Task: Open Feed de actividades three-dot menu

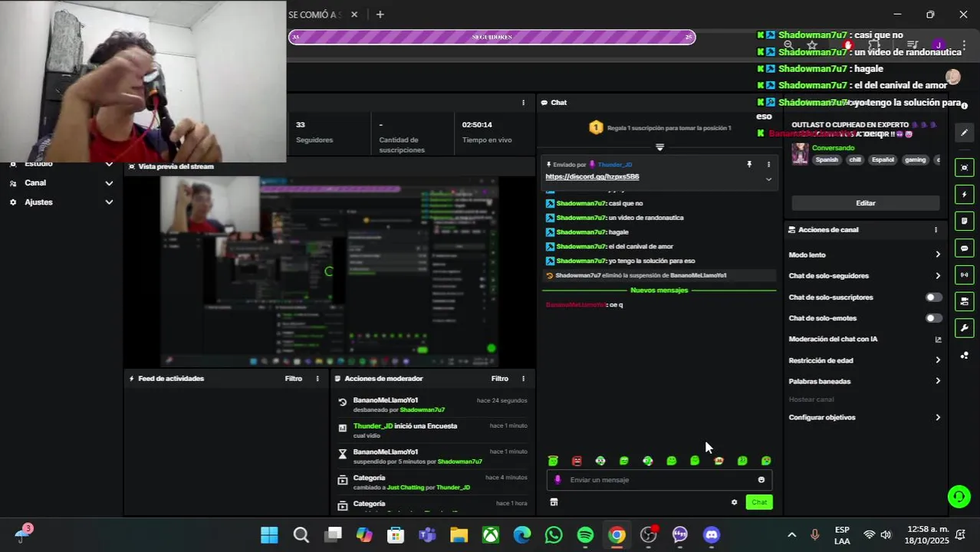Action: [317, 379]
